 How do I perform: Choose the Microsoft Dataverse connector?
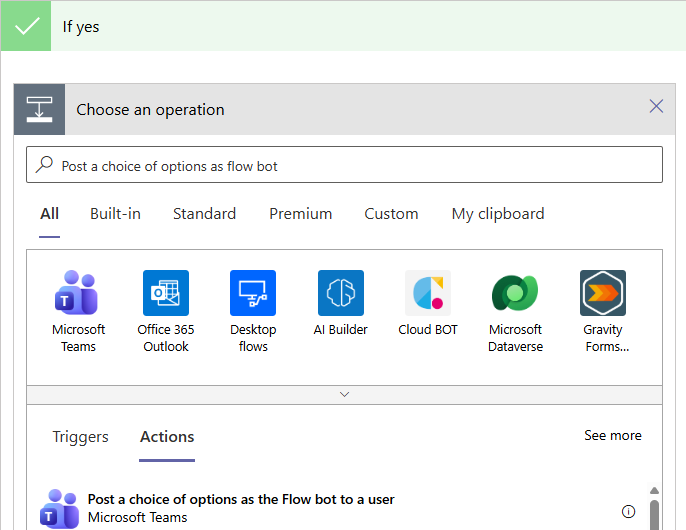[515, 293]
